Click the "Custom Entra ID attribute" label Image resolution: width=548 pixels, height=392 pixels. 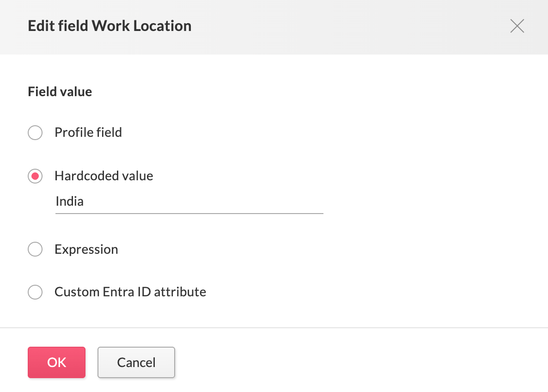[x=130, y=292]
